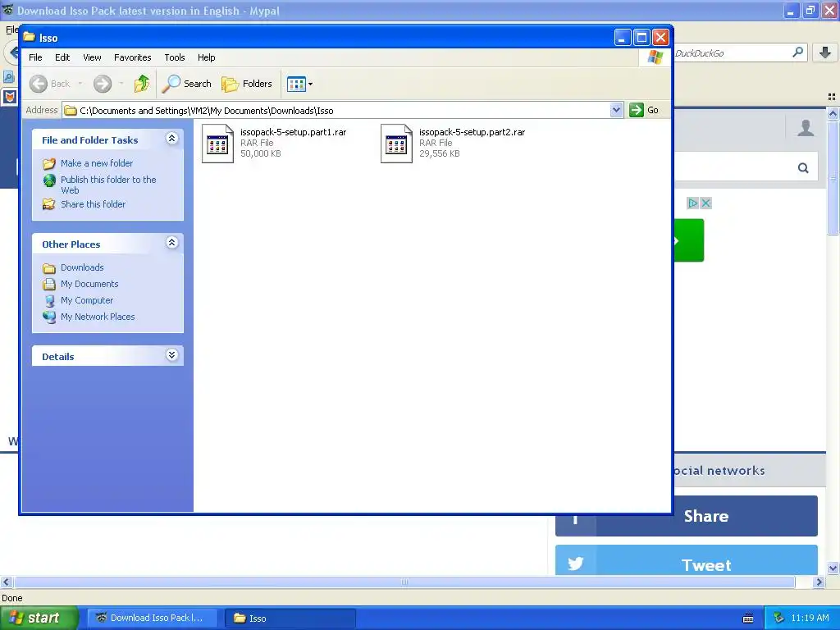Toggle the Folders pane button

pyautogui.click(x=247, y=84)
